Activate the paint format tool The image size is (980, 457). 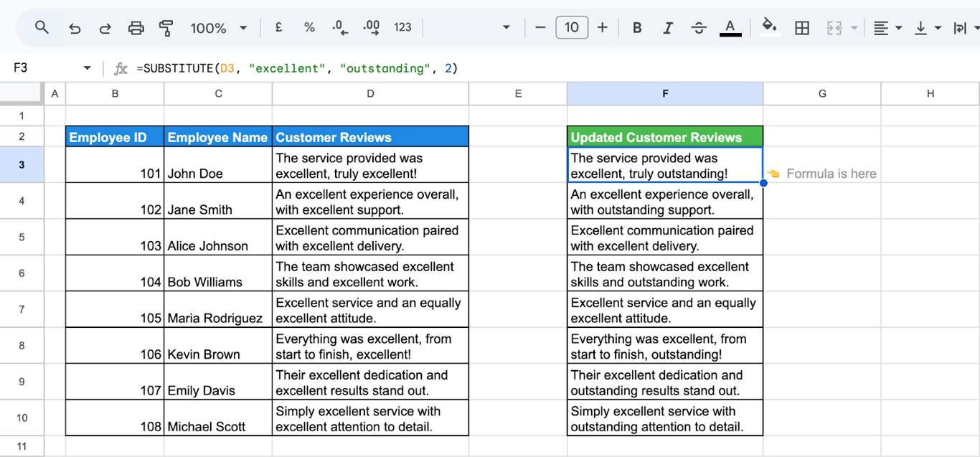pos(166,28)
